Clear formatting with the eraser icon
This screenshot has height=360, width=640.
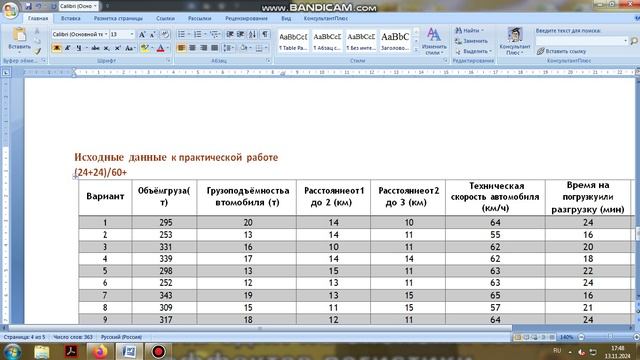165,35
